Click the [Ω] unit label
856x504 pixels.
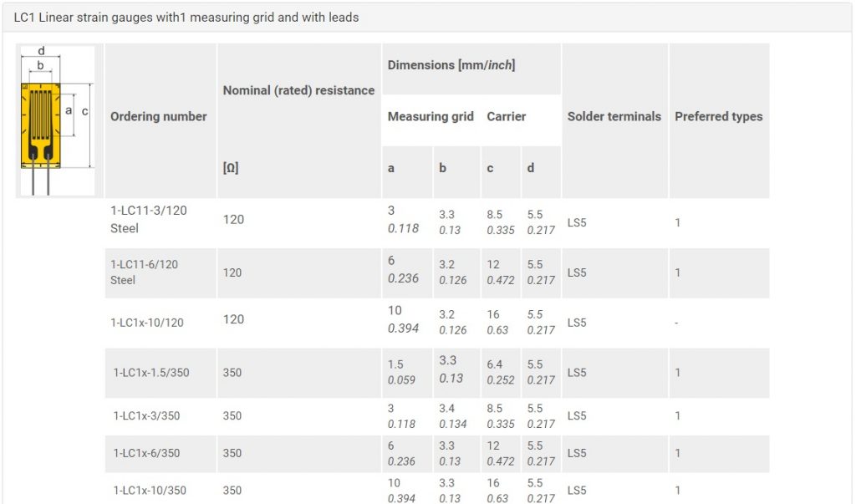231,168
